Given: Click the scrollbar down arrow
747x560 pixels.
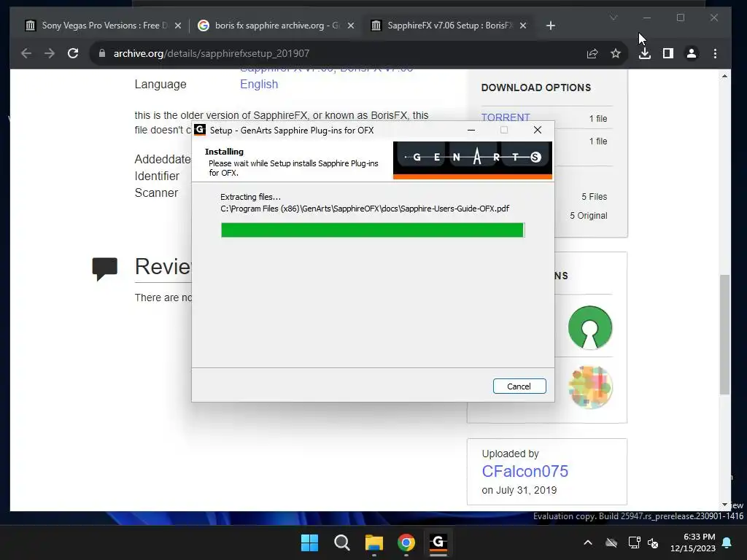Looking at the screenshot, I should click(724, 505).
